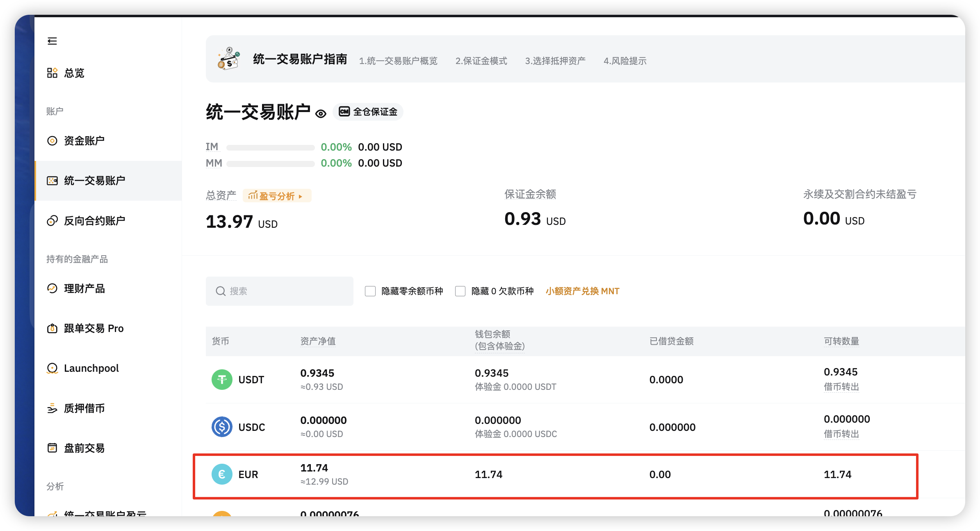Click 借币转出 link for USDT
The image size is (980, 531).
click(x=841, y=387)
